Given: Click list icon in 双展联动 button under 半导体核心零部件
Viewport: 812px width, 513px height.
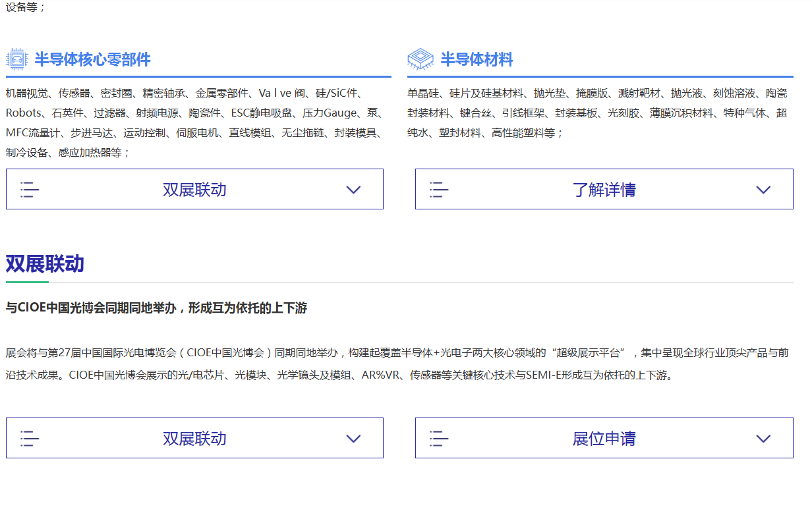Looking at the screenshot, I should pos(30,190).
